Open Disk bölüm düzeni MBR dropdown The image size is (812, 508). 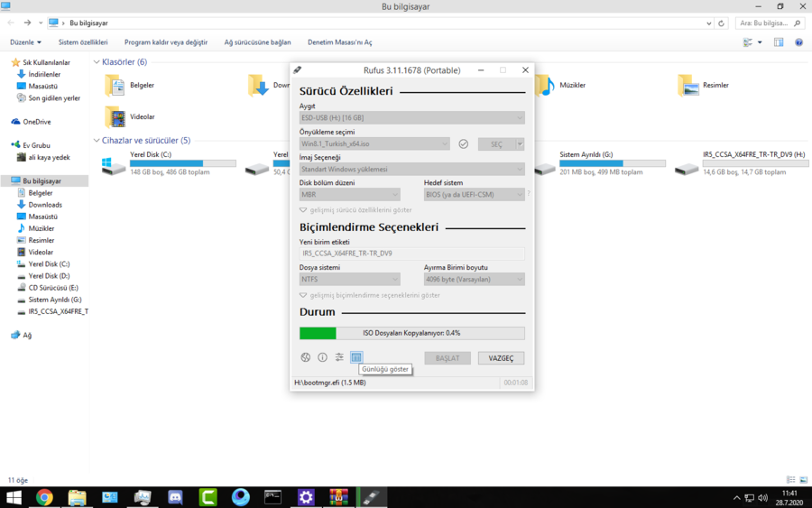click(349, 195)
